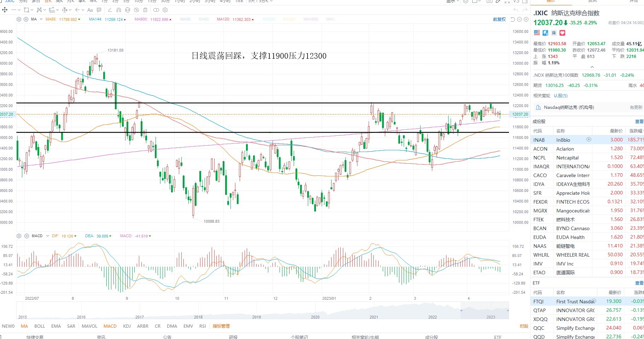Select the move crosshair drawing tool

pyautogui.click(x=5, y=10)
